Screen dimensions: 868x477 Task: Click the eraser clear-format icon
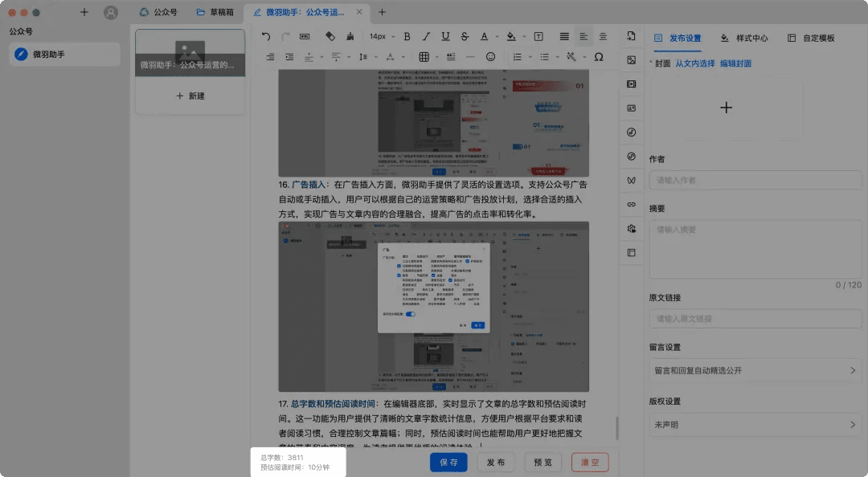(x=330, y=37)
